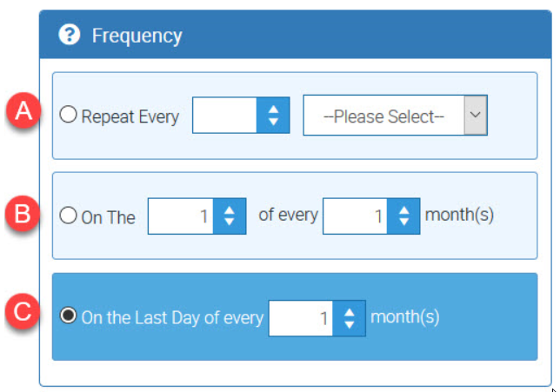Click the Please Select dropdown arrow
The image size is (560, 392).
coord(475,116)
